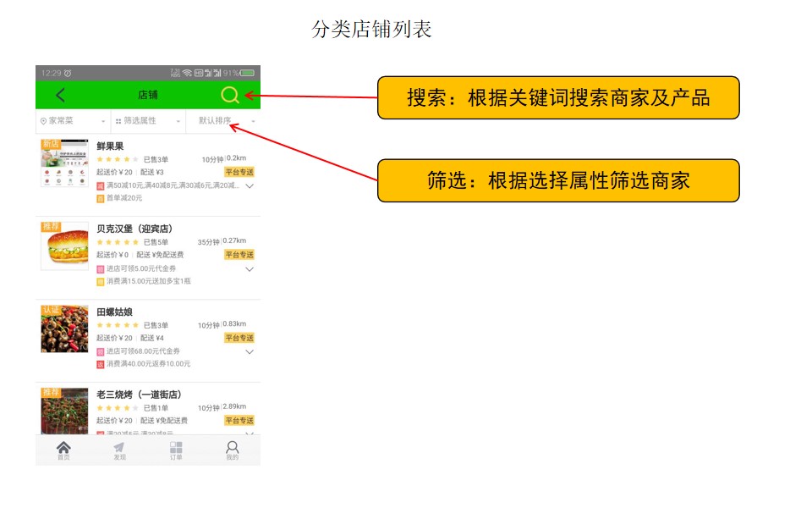Open the 筛选属性 filter dropdown
The height and width of the screenshot is (508, 812).
pos(148,121)
